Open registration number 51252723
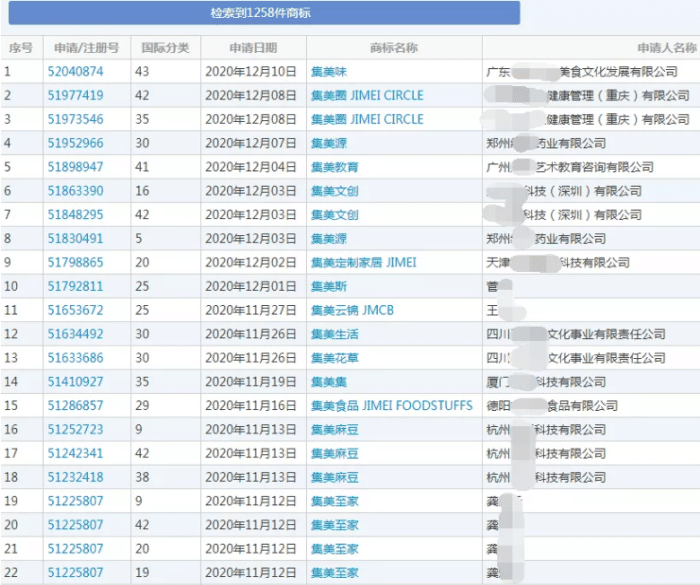Screen dimensions: 700x585 (75, 430)
